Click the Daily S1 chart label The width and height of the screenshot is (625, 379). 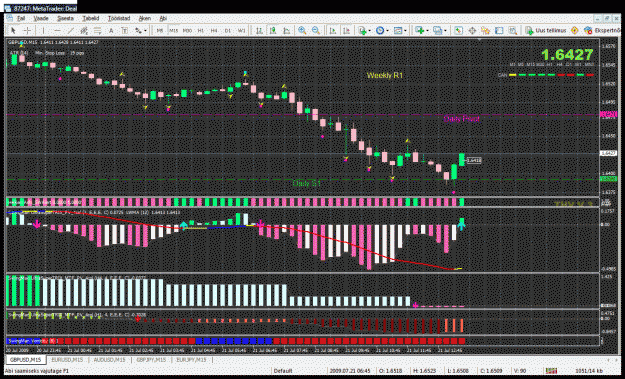[307, 183]
